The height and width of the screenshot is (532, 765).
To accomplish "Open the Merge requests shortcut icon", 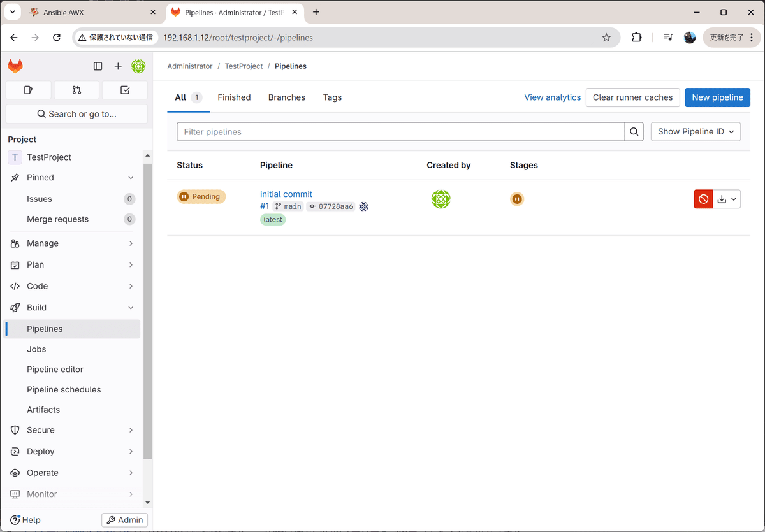I will click(76, 90).
